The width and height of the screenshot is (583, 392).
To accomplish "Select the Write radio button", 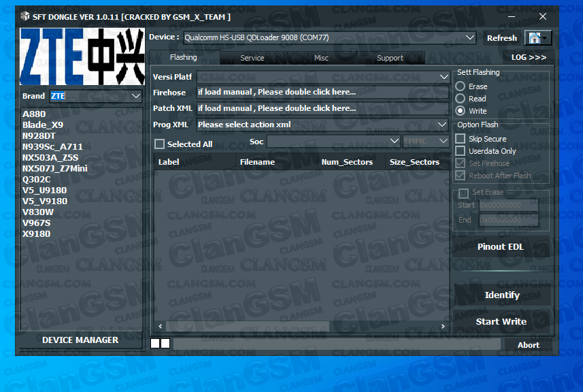I will (461, 111).
